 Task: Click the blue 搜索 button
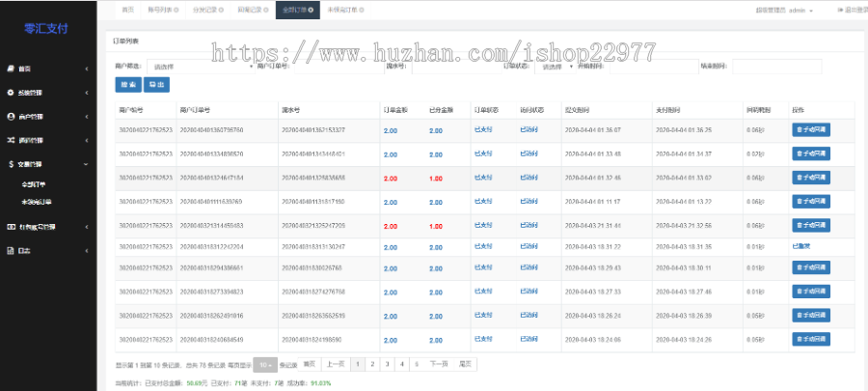[128, 85]
